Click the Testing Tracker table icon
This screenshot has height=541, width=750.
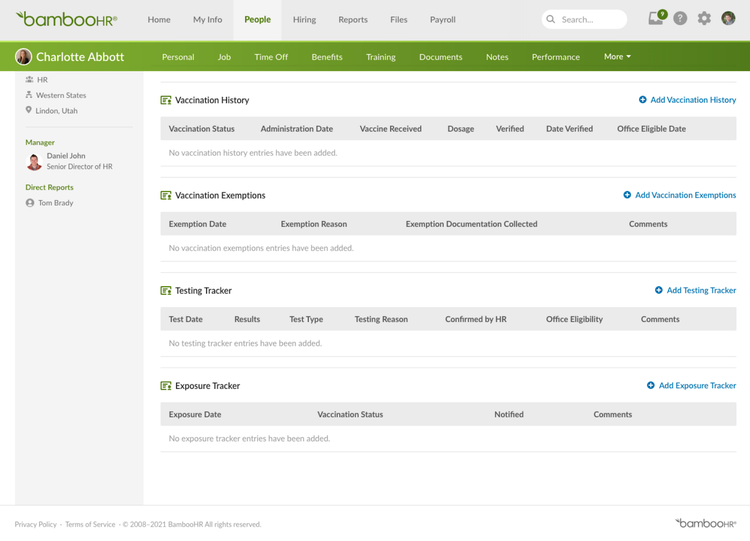point(165,290)
